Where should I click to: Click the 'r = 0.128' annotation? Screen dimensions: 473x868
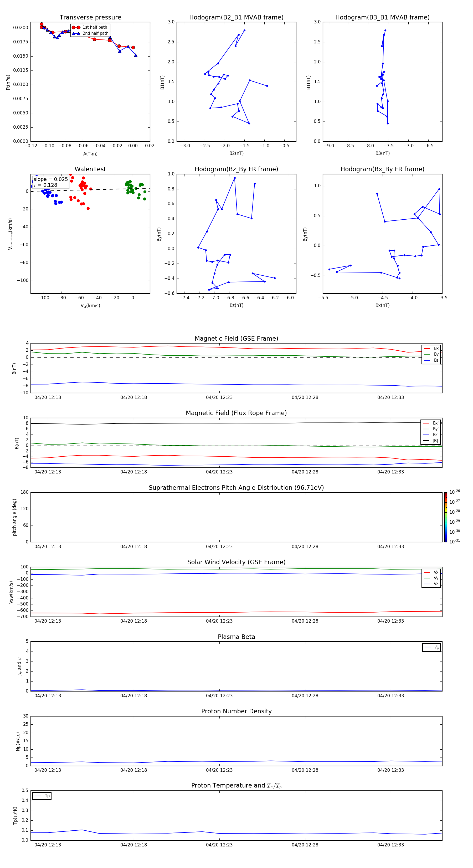click(45, 185)
